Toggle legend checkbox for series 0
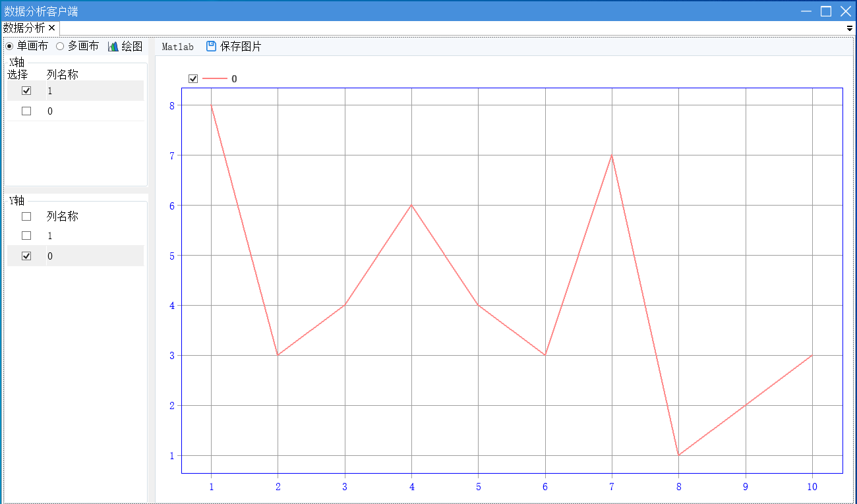Image resolution: width=857 pixels, height=504 pixels. point(193,79)
